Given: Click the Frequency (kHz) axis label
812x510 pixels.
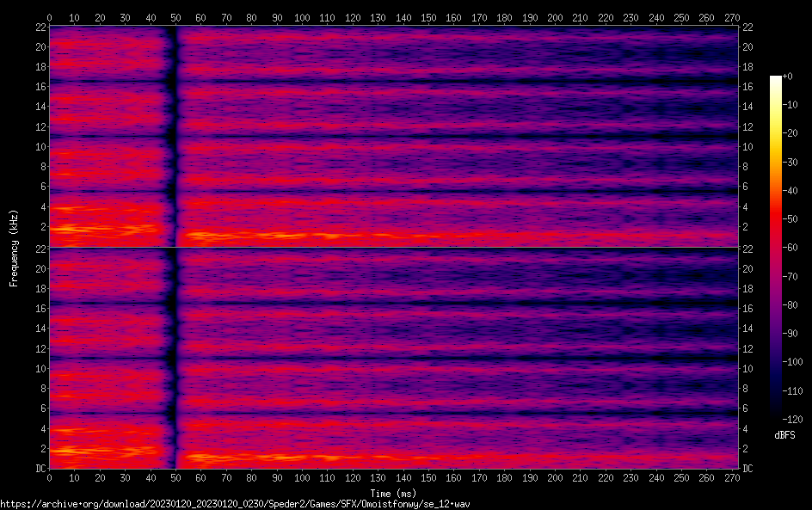Looking at the screenshot, I should [x=14, y=247].
